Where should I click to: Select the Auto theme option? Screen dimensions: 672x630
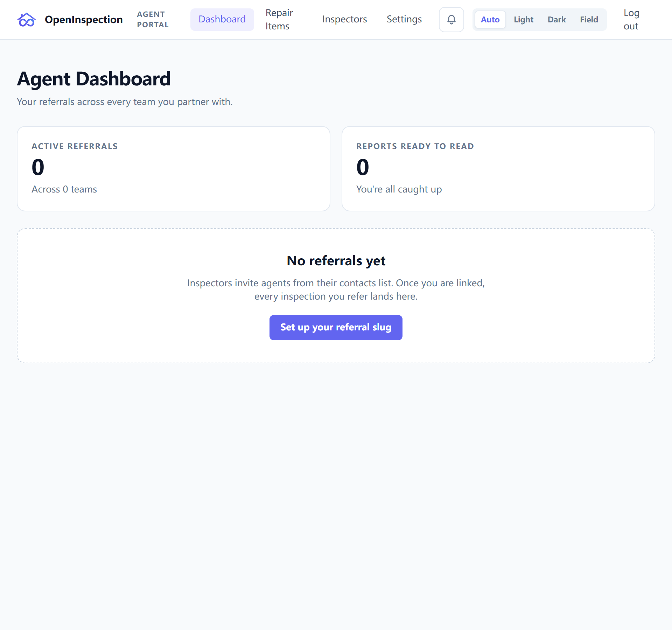pos(490,20)
